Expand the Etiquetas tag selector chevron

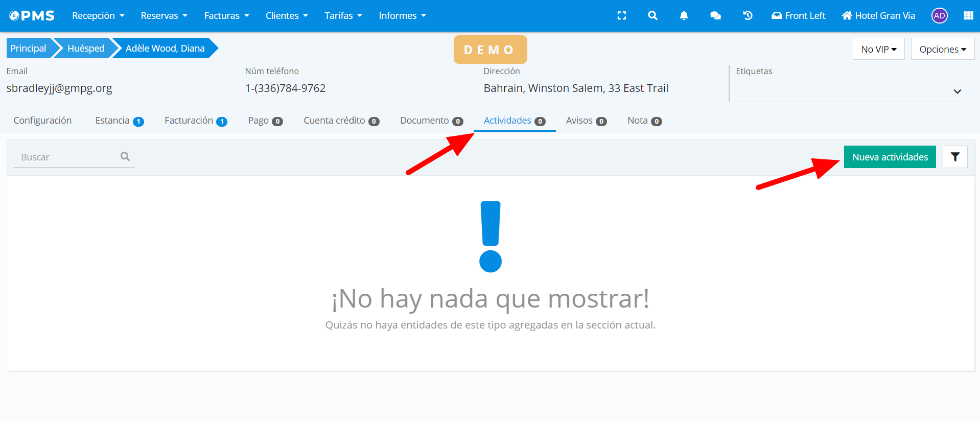(957, 91)
